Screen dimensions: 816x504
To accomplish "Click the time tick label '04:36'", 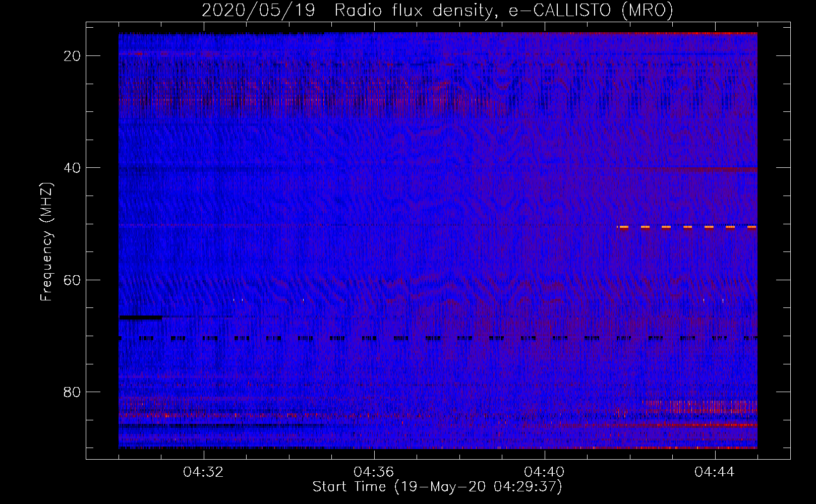I will pyautogui.click(x=374, y=472).
